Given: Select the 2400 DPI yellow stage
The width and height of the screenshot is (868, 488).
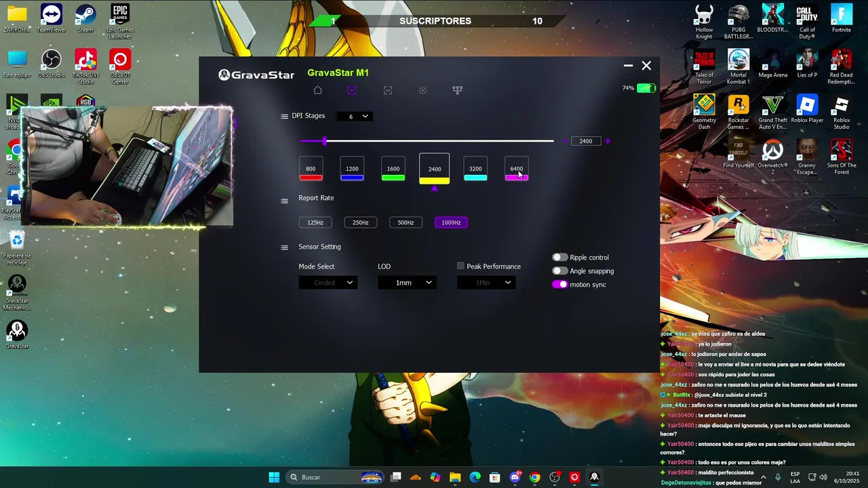Looking at the screenshot, I should pos(435,169).
